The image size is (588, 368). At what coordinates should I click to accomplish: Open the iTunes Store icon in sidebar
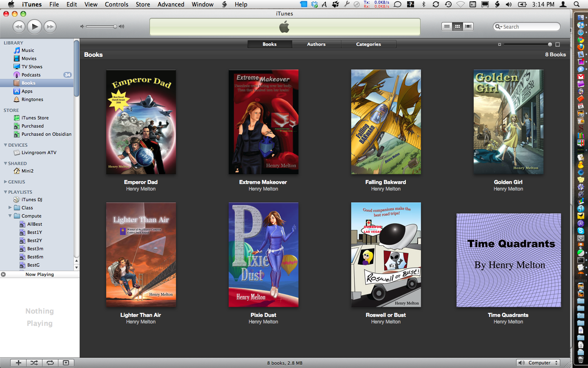click(x=17, y=118)
